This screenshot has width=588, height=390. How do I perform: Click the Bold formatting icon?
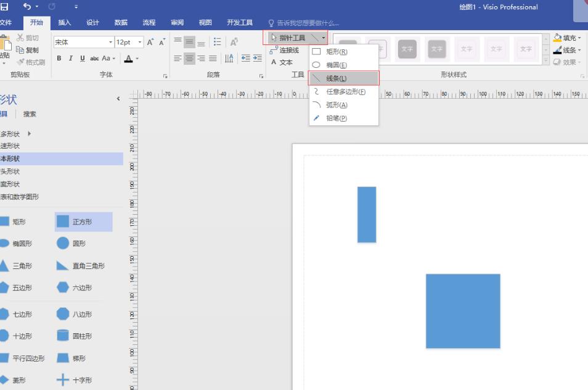coord(59,59)
